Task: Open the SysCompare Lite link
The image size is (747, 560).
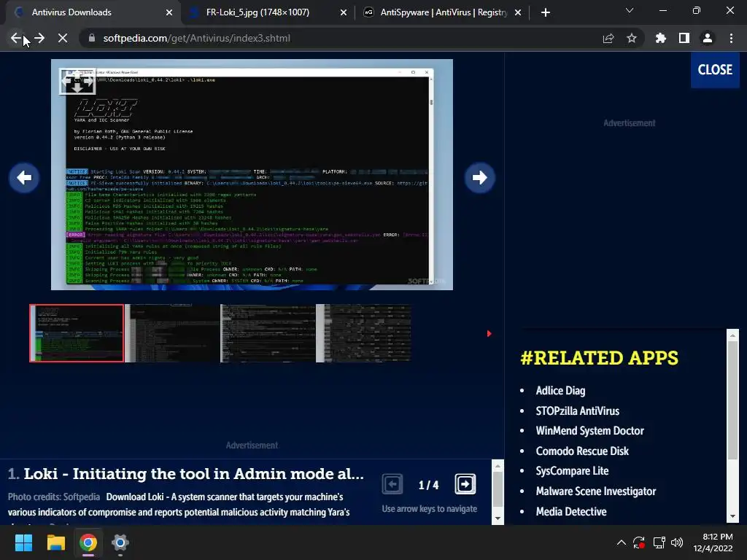Action: tap(572, 471)
